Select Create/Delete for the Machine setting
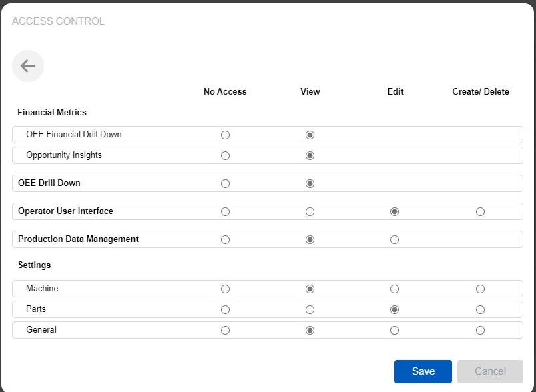The image size is (536, 392). 480,289
